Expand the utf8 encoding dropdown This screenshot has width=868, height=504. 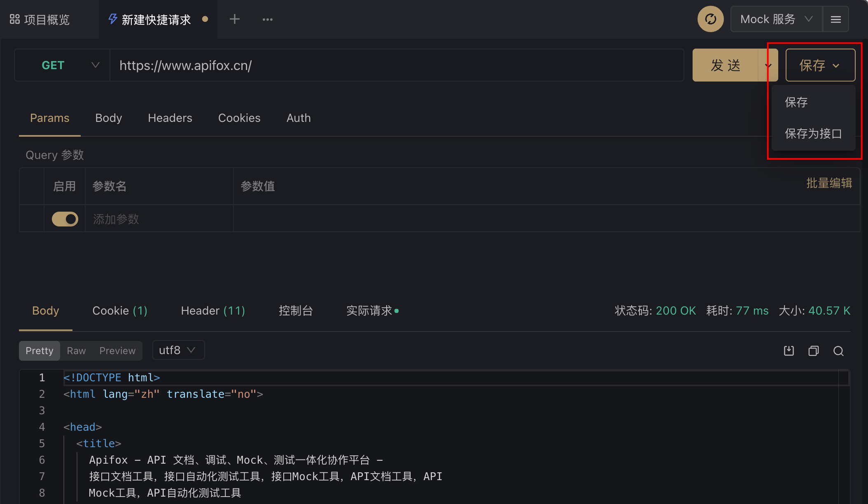point(178,350)
